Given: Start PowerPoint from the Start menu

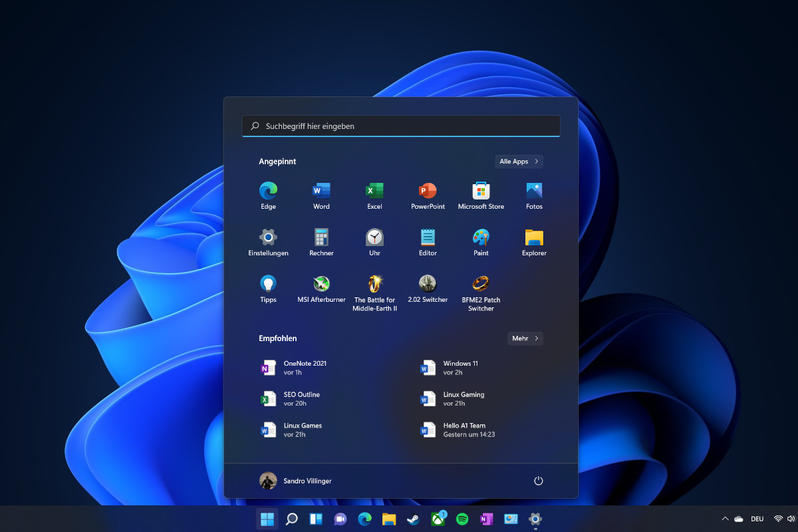Looking at the screenshot, I should coord(428,196).
